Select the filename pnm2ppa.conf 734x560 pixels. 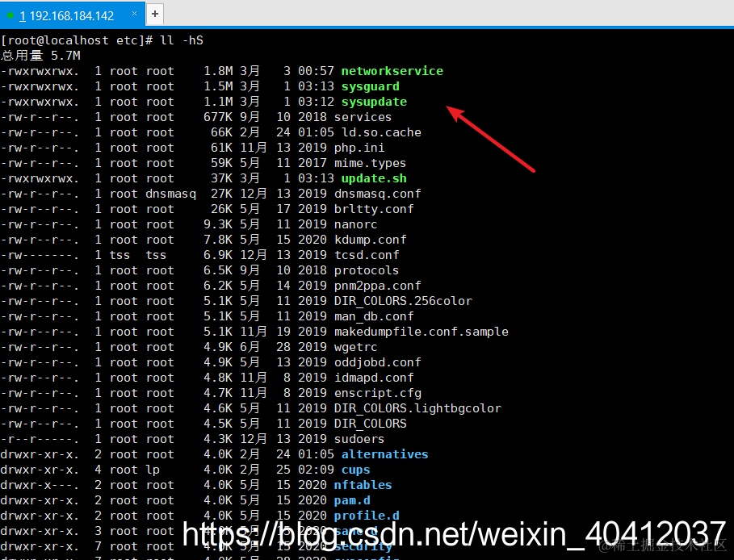378,286
